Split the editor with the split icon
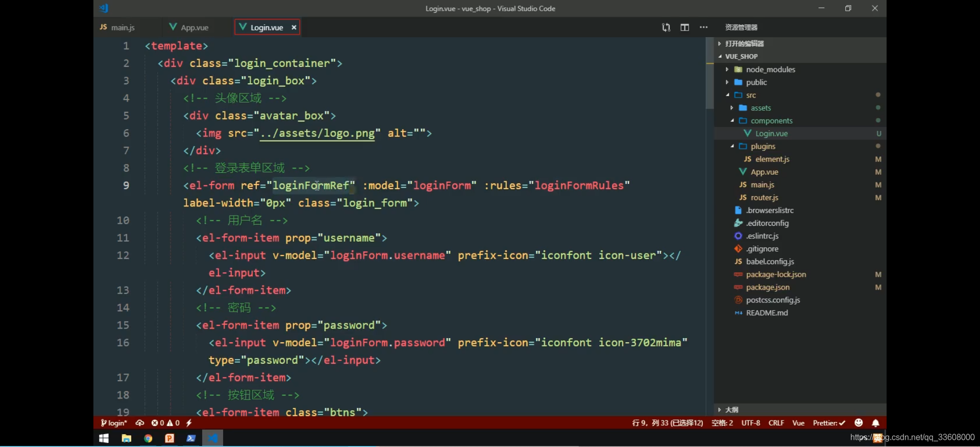This screenshot has height=447, width=980. coord(685,28)
